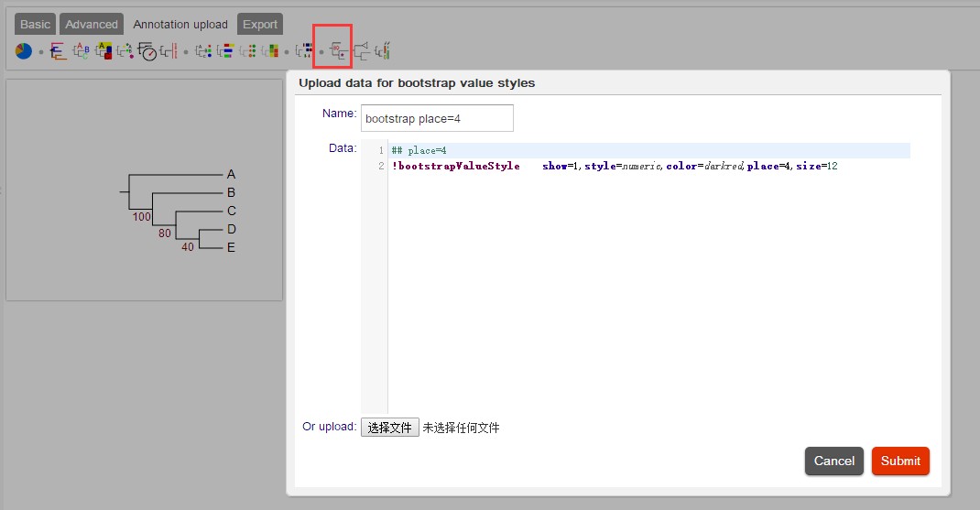Image resolution: width=980 pixels, height=510 pixels.
Task: Click the leaf label color icon
Action: tap(81, 51)
